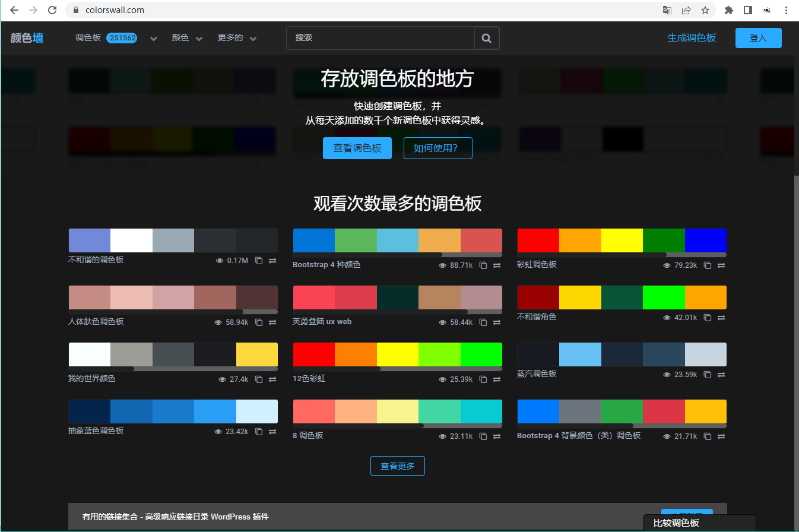This screenshot has width=799, height=532.
Task: Click the Google Translate icon in address bar
Action: (667, 10)
